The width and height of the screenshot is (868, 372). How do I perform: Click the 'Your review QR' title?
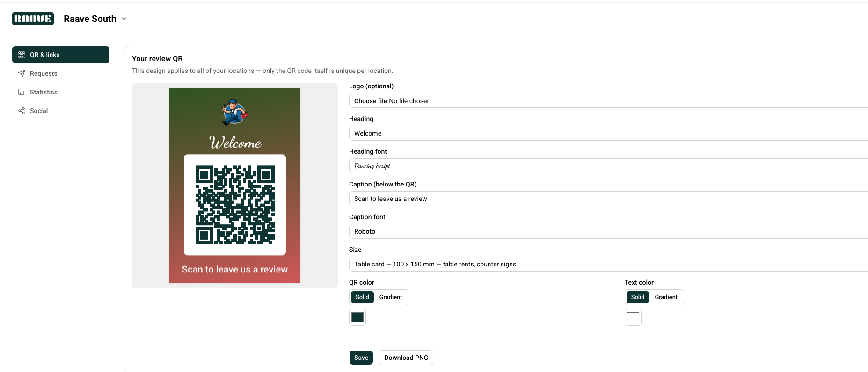pyautogui.click(x=157, y=58)
